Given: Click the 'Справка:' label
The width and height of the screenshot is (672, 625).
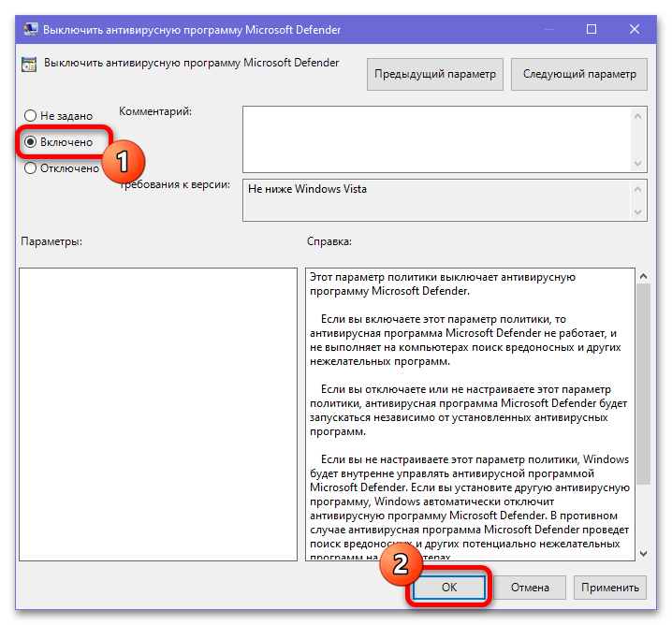Looking at the screenshot, I should pos(329,241).
